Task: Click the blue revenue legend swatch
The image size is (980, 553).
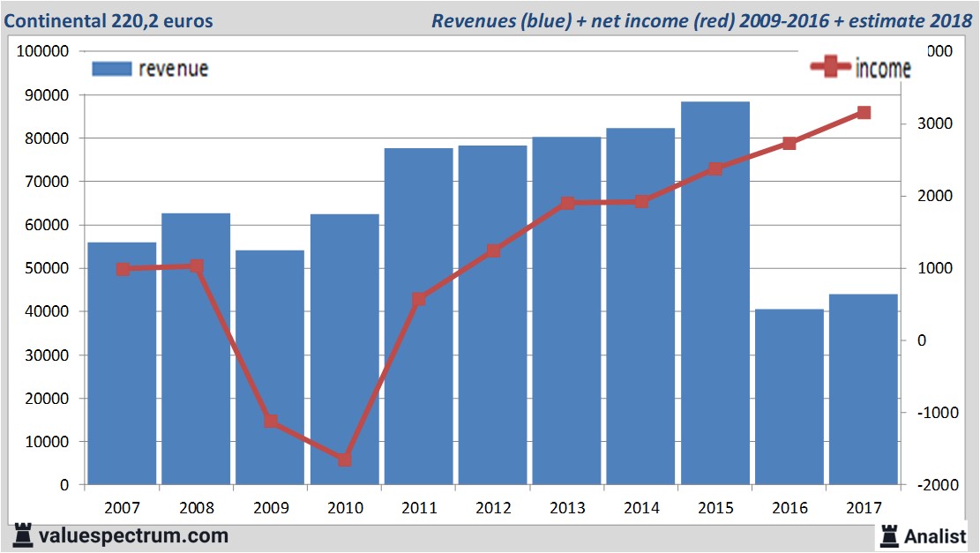Action: click(x=112, y=69)
